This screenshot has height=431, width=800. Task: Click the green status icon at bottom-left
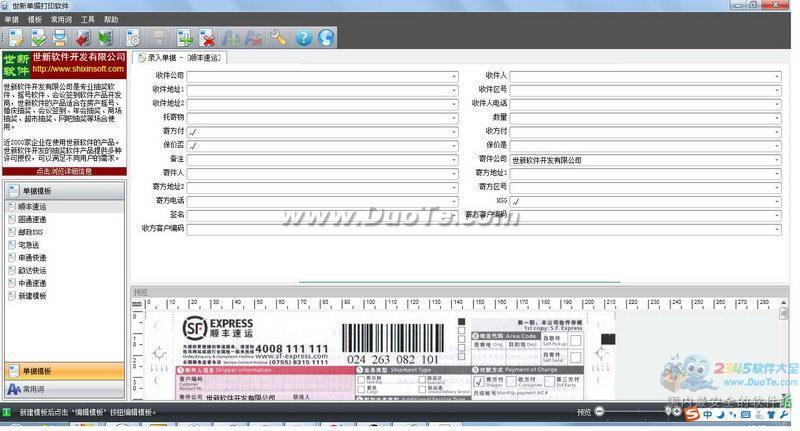pos(6,412)
